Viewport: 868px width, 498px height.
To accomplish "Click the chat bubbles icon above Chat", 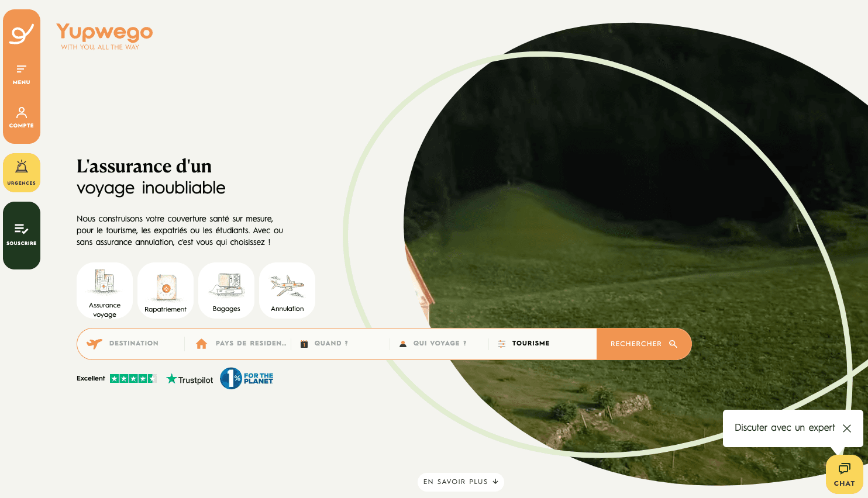I will point(845,469).
